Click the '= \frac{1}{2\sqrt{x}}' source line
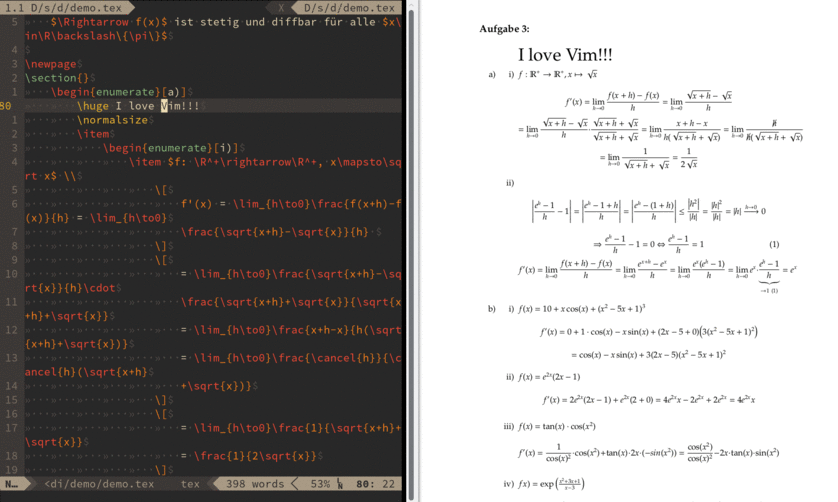Screen dimensions: 838x502 251,455
